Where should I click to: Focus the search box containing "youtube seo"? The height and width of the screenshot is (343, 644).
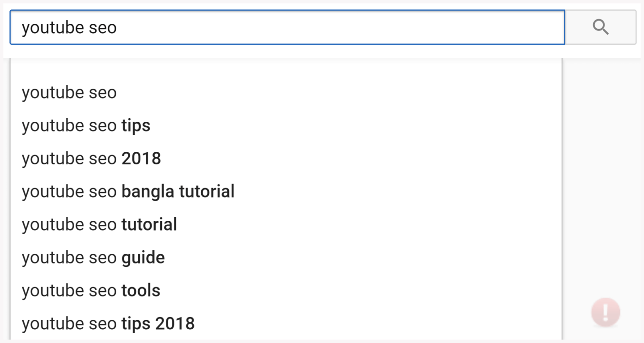(286, 27)
